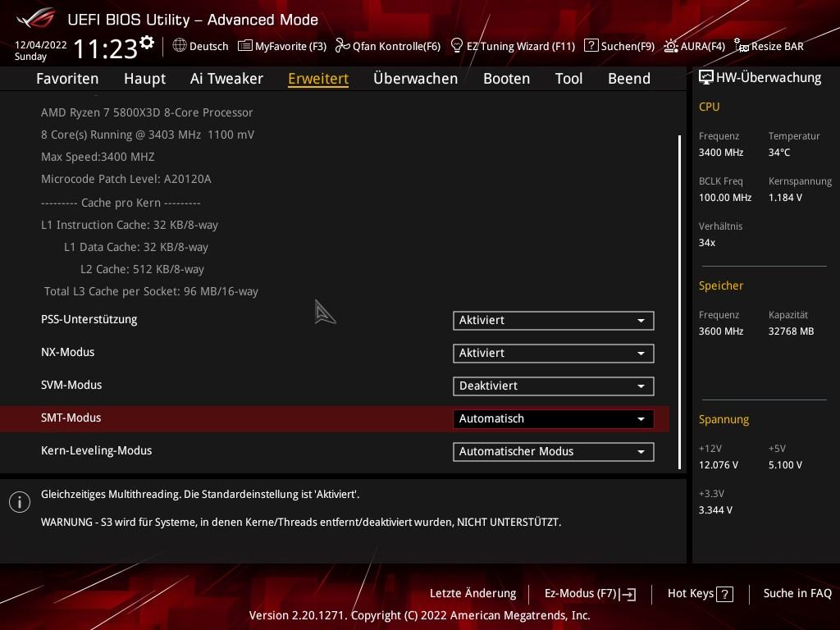Screen dimensions: 840x630
Task: Click the vertical scrollbar of settings list
Action: click(680, 302)
